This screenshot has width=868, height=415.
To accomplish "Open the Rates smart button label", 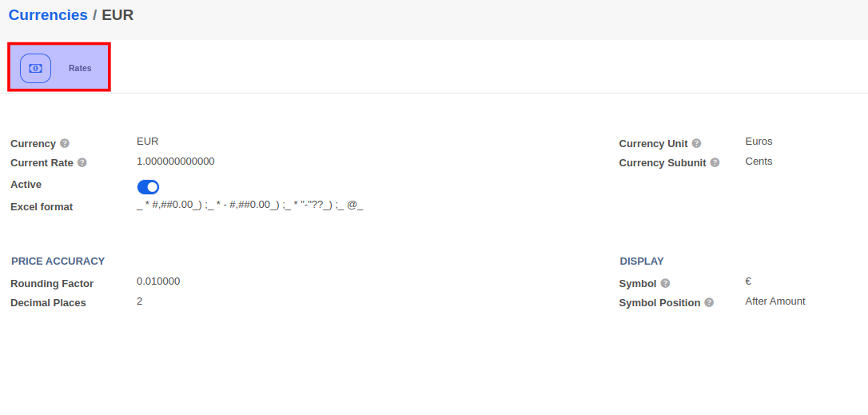I will click(x=80, y=69).
